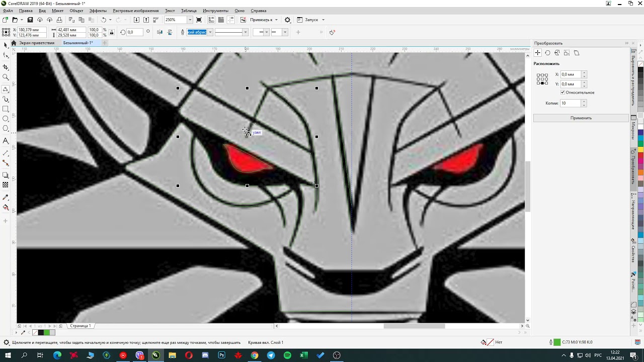Expand the Undo history dropdown arrow
This screenshot has width=644, height=362.
pyautogui.click(x=110, y=20)
